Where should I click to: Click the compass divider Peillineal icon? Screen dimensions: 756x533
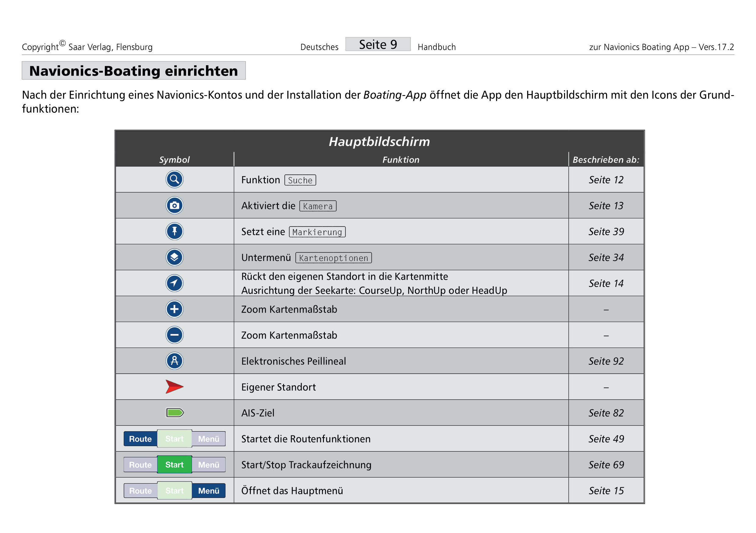[174, 361]
